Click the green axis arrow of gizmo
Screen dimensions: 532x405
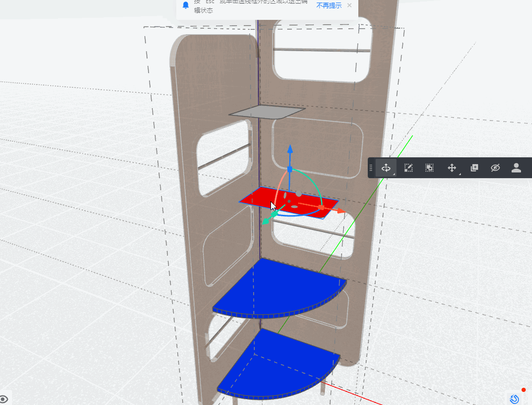click(x=266, y=221)
